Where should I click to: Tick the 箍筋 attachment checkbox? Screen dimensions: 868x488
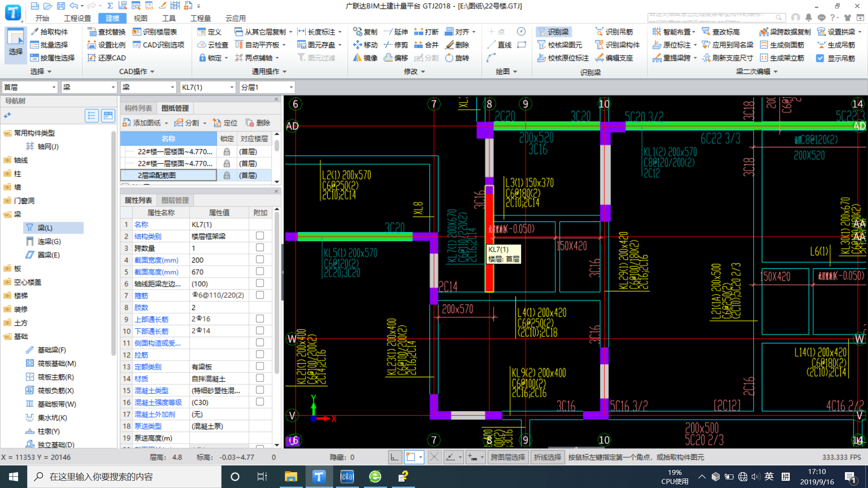(x=260, y=295)
